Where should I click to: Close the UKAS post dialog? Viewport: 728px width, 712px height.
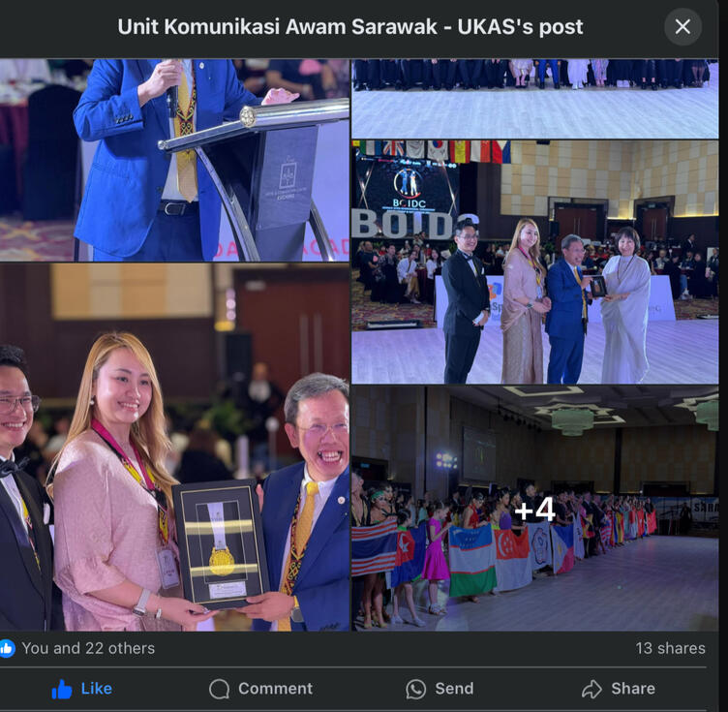point(682,26)
